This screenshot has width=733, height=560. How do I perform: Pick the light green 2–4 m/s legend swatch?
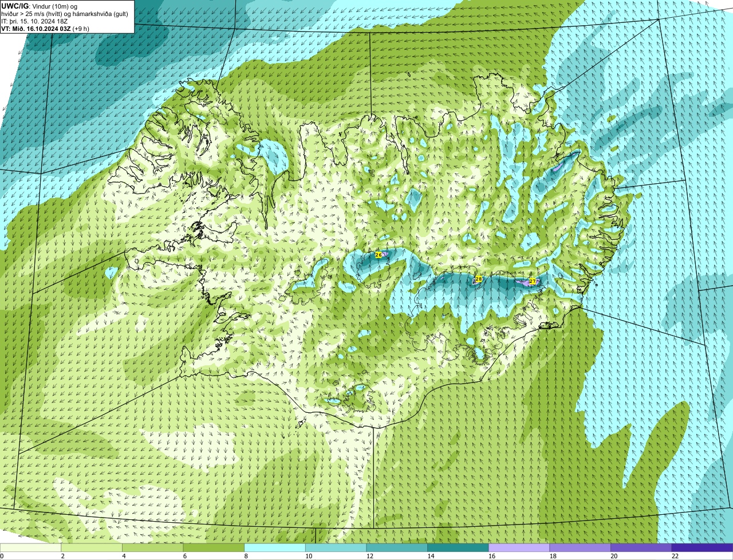click(x=92, y=547)
